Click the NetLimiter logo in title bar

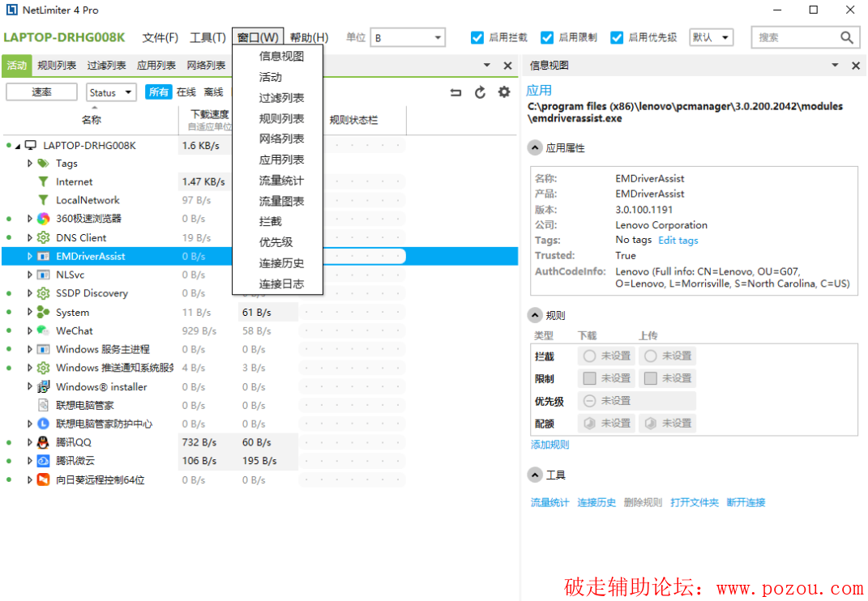(11, 10)
